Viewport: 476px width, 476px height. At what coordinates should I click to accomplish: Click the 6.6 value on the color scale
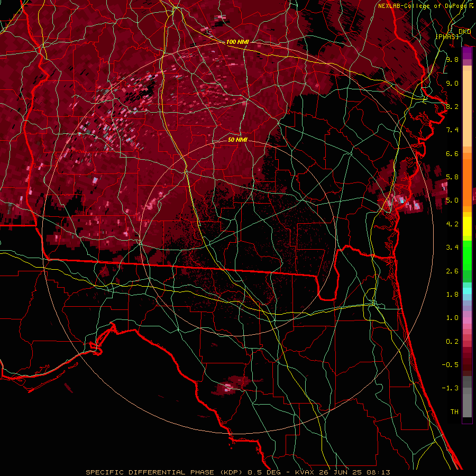(452, 153)
